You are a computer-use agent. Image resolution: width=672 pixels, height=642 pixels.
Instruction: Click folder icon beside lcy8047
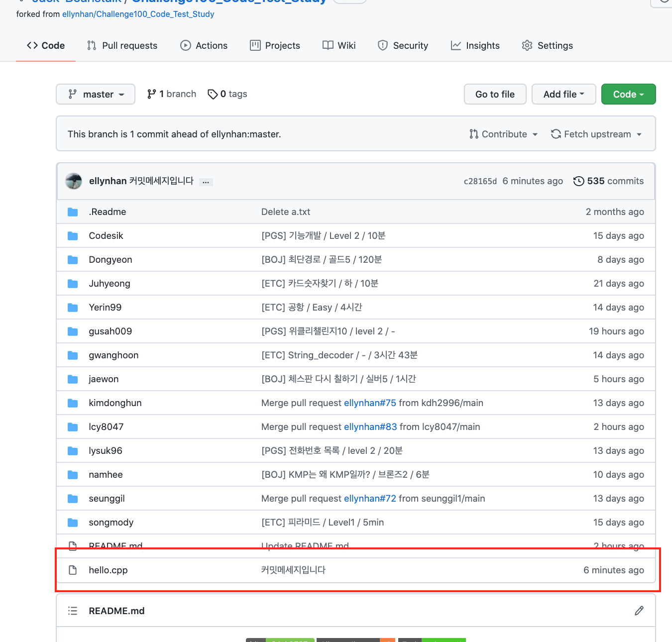(x=73, y=427)
